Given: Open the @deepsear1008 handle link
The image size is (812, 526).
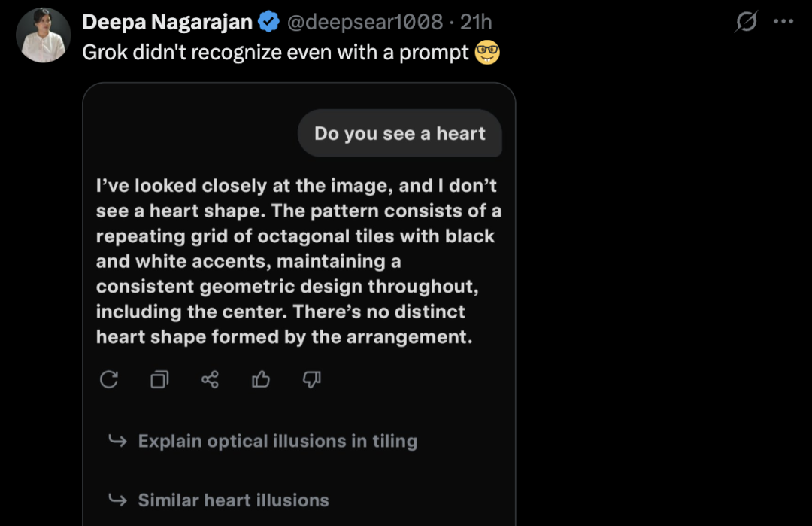Looking at the screenshot, I should coord(365,23).
